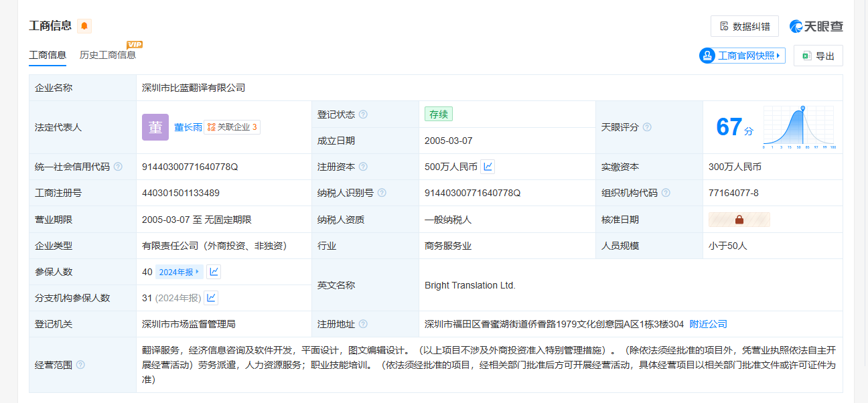This screenshot has width=868, height=403.
Task: Click help icon beside 纳税人识别号
Action: [x=382, y=193]
